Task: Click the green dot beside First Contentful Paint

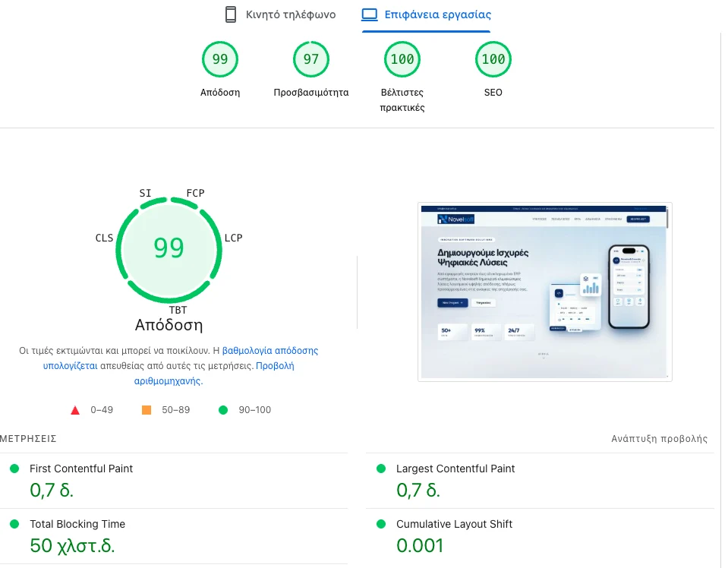Action: click(x=14, y=469)
